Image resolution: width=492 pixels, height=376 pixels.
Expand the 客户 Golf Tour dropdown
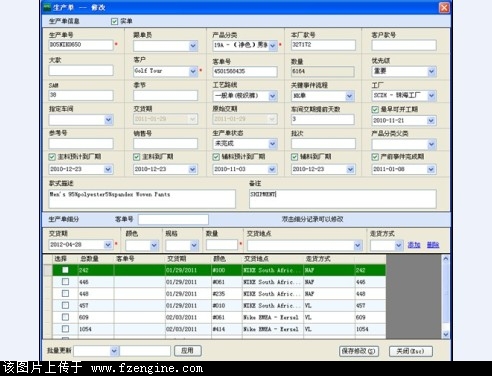click(x=193, y=71)
